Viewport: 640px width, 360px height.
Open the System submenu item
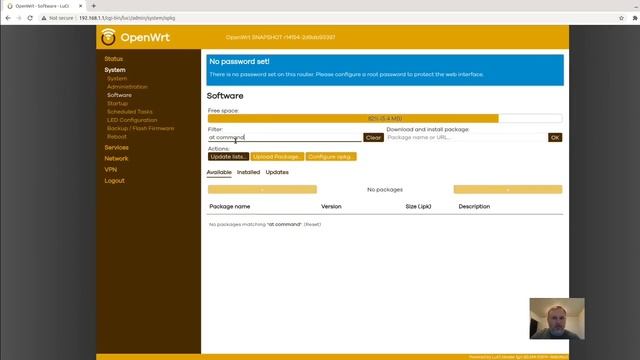pos(117,78)
